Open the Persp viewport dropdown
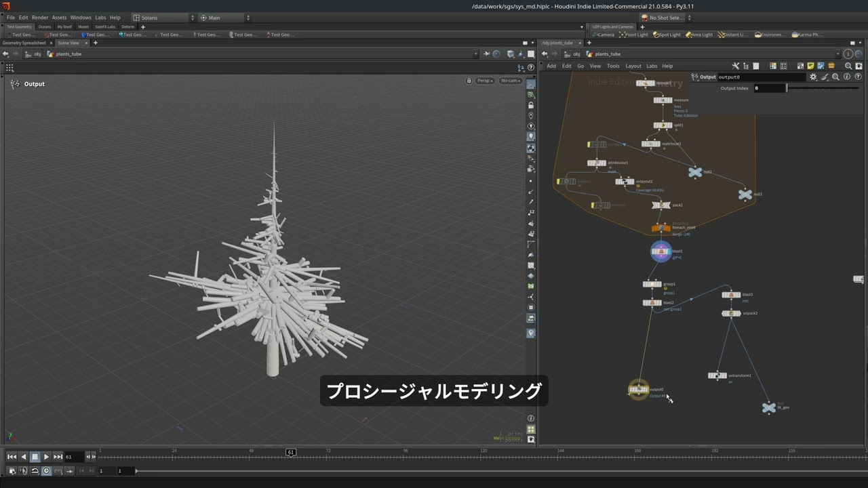Viewport: 868px width, 488px height. click(x=484, y=81)
